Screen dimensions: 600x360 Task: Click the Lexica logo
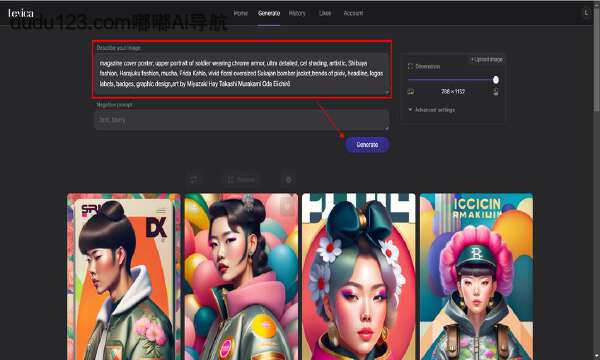point(21,13)
